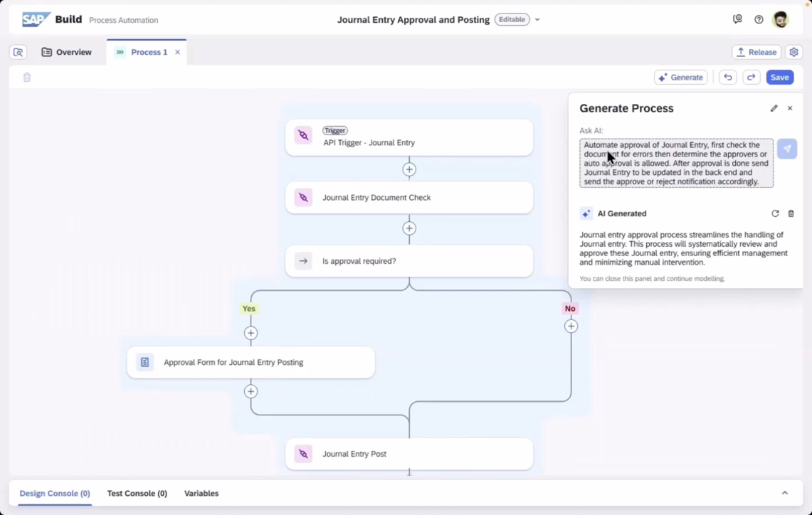Click the Generate button
This screenshot has height=515, width=812.
(681, 78)
